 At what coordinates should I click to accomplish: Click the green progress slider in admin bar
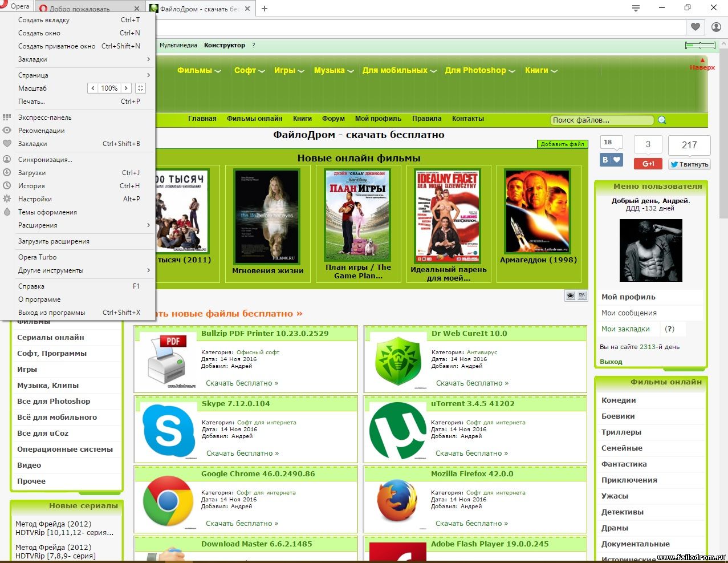700,45
